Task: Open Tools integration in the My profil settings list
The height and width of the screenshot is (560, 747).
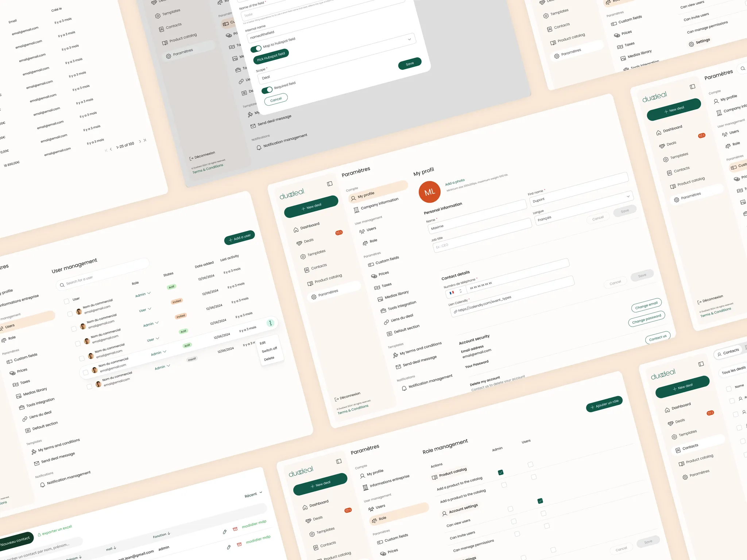Action: [398, 307]
